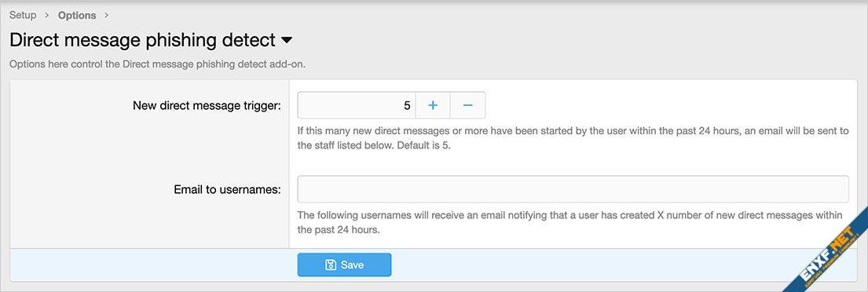
Task: Save the add-on options
Action: [344, 265]
